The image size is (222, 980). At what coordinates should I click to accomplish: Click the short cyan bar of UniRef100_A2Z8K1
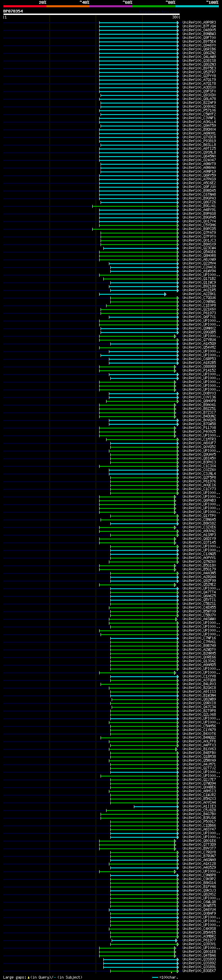[x=133, y=294]
